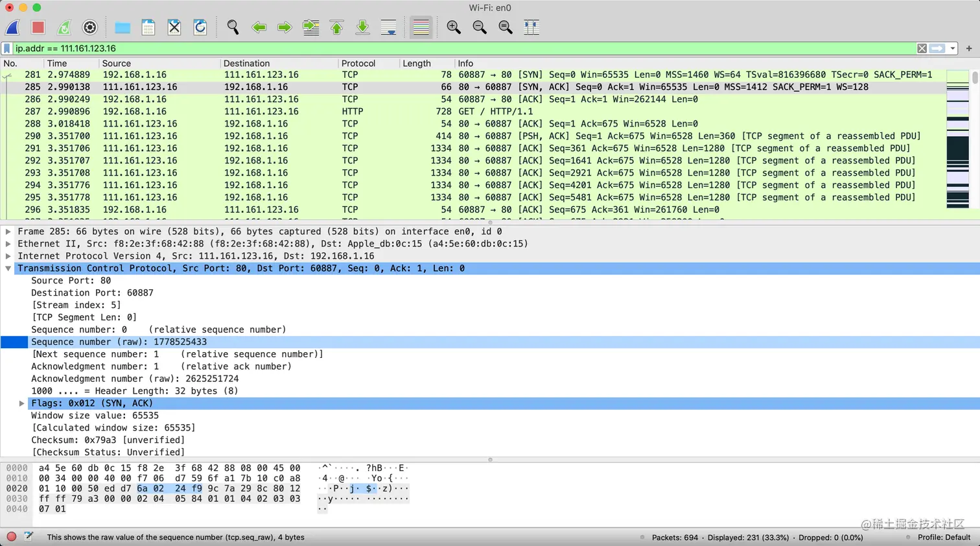The width and height of the screenshot is (980, 546).
Task: Expand Internet Protocol Version 4 row
Action: click(8, 256)
